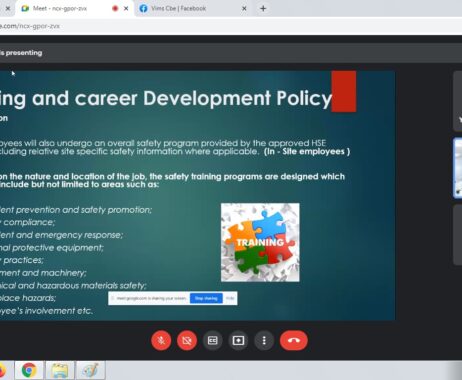The image size is (462, 380).
Task: Toggle the camera off button
Action: click(187, 340)
